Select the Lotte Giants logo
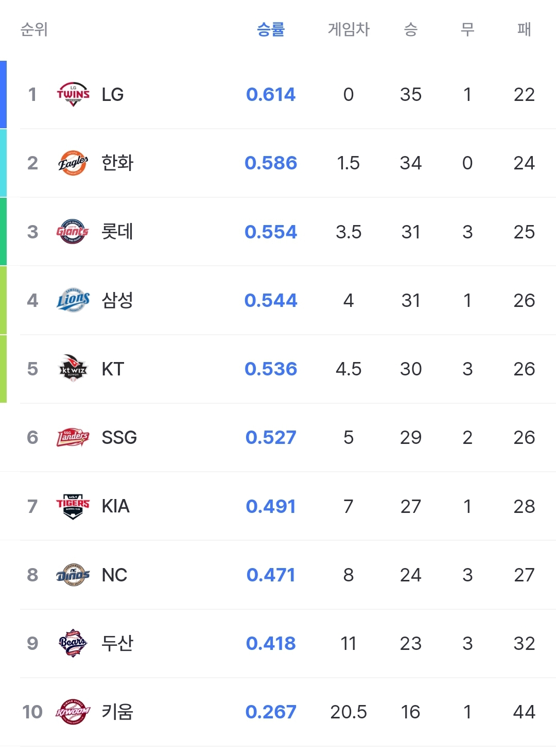This screenshot has height=756, width=556. [73, 232]
